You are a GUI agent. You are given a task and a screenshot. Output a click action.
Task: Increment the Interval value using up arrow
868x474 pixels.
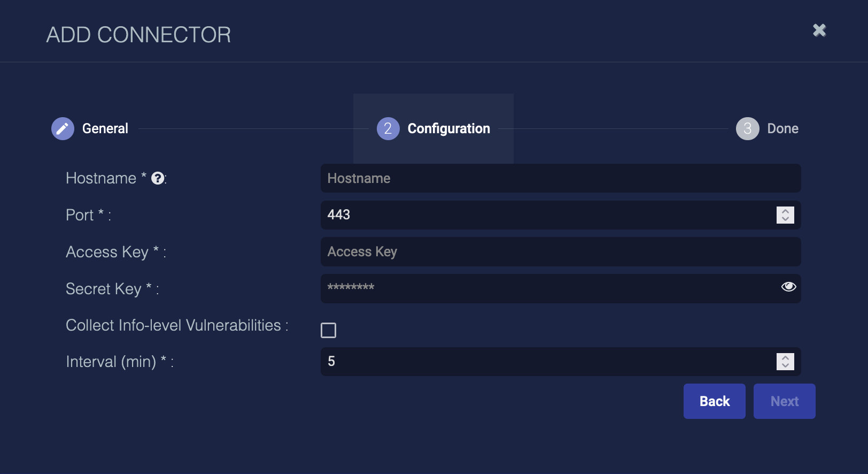pyautogui.click(x=785, y=358)
